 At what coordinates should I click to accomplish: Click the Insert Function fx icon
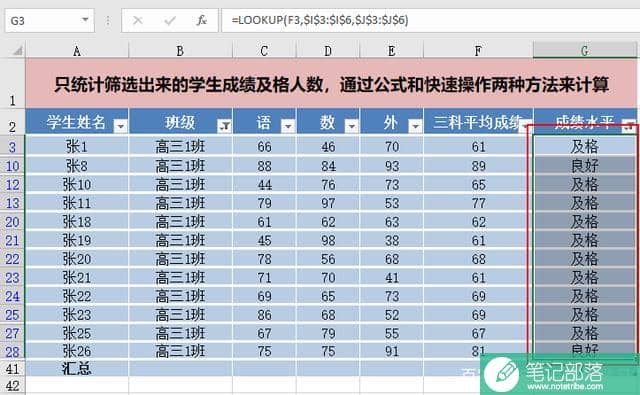tap(201, 20)
